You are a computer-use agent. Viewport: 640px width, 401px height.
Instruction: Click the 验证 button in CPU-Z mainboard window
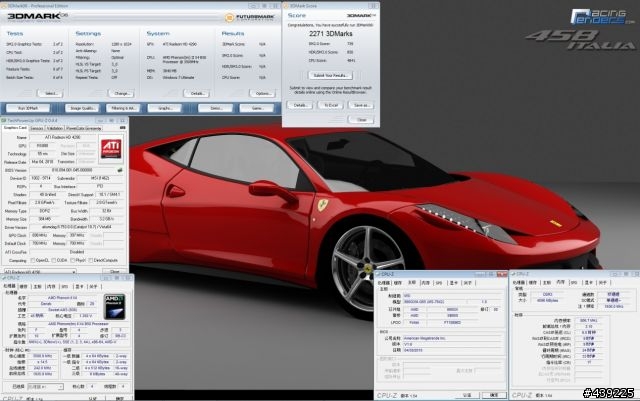click(467, 395)
